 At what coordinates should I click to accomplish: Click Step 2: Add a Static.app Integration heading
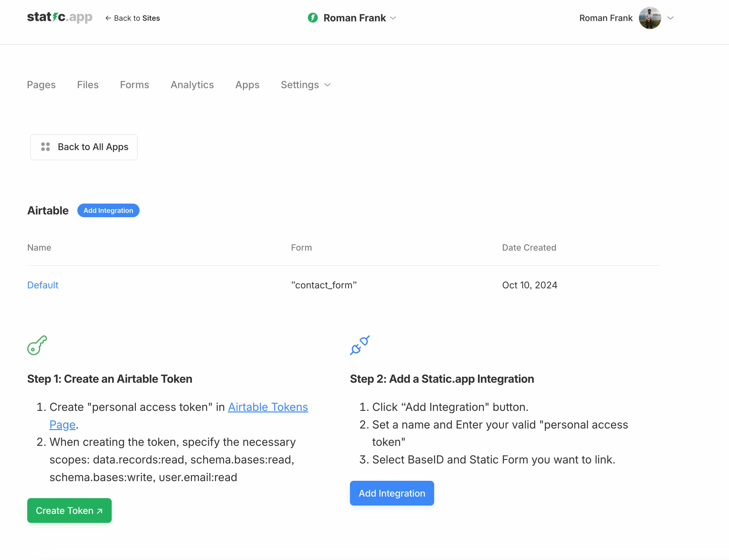click(x=442, y=379)
